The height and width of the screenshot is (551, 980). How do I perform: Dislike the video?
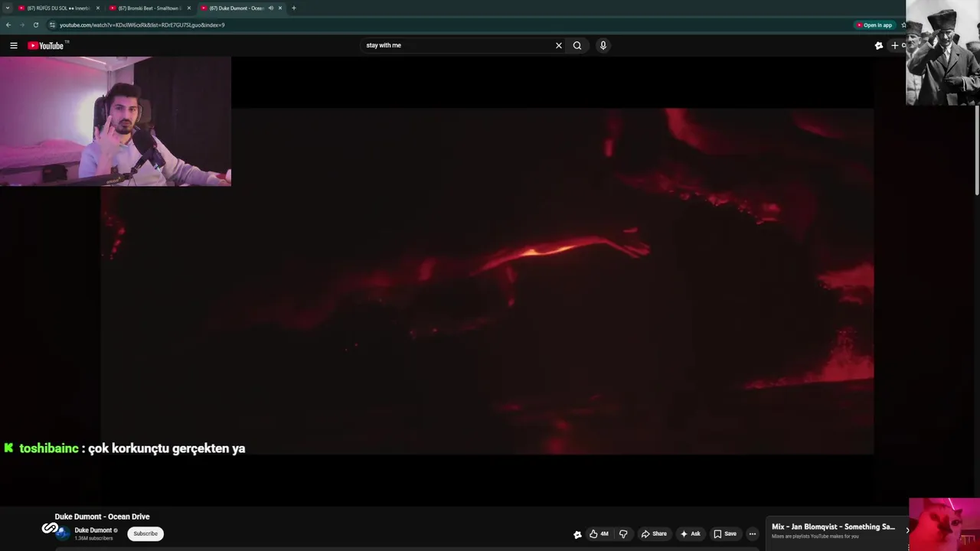coord(623,533)
